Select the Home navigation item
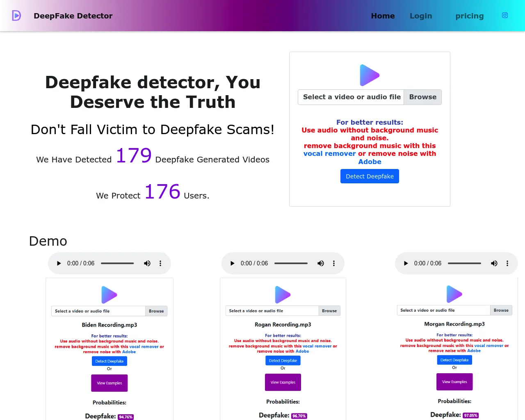525x420 pixels. (383, 16)
